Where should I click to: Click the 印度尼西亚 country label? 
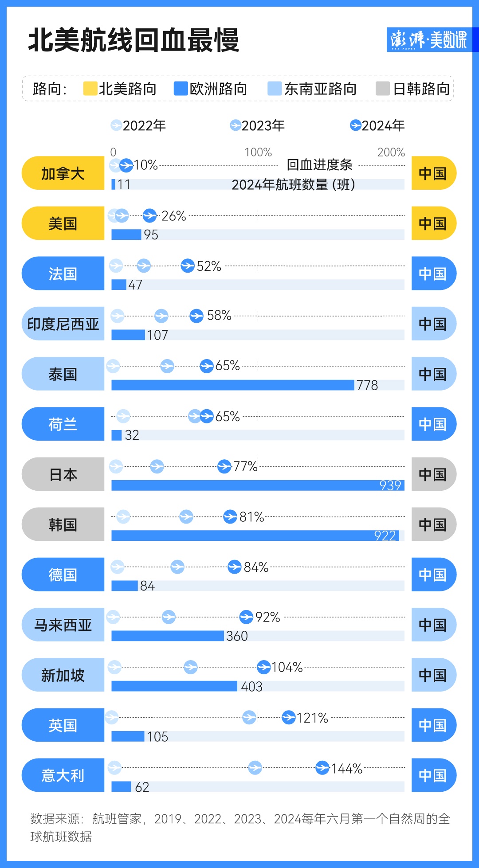point(63,324)
